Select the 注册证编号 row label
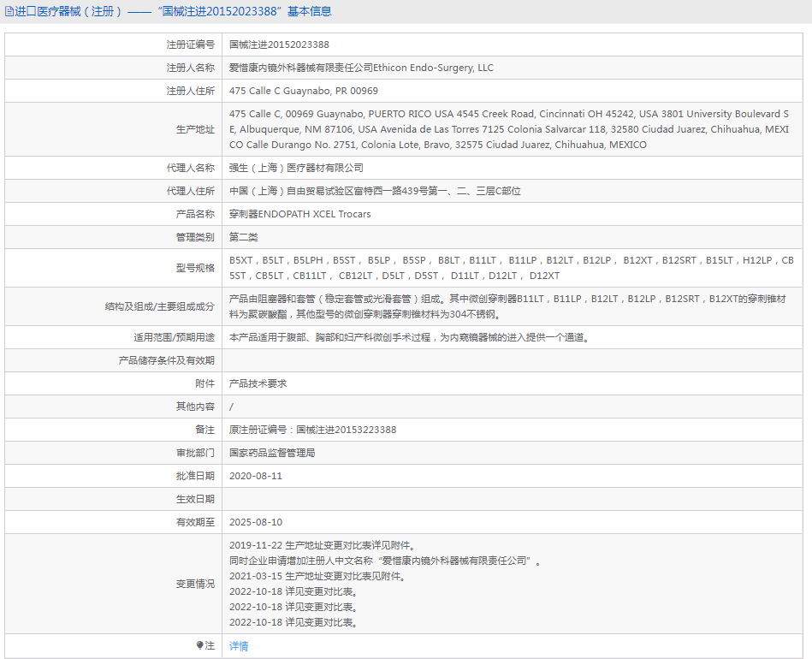Screen dimensions: 812x659 (x=191, y=45)
